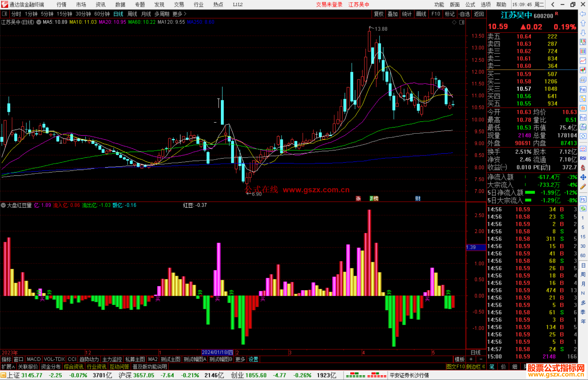This screenshot has width=588, height=380.
Task: Click the 复权 button in chart toolbar
Action: click(x=378, y=14)
